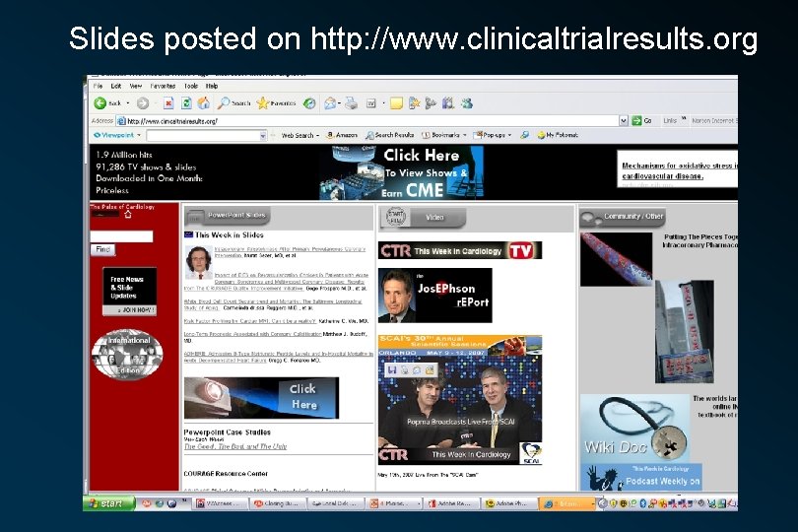798x532 pixels.
Task: Open the Web Search dropdown
Action: point(300,135)
